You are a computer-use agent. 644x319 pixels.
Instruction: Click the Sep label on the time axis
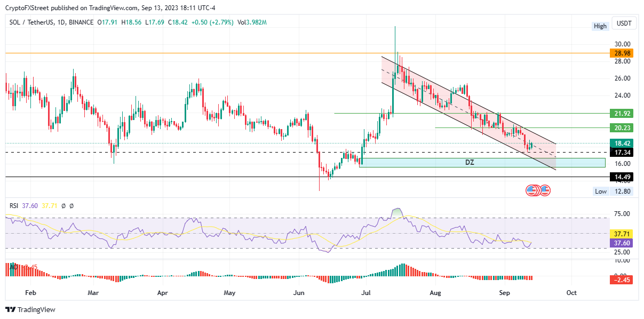pyautogui.click(x=504, y=293)
